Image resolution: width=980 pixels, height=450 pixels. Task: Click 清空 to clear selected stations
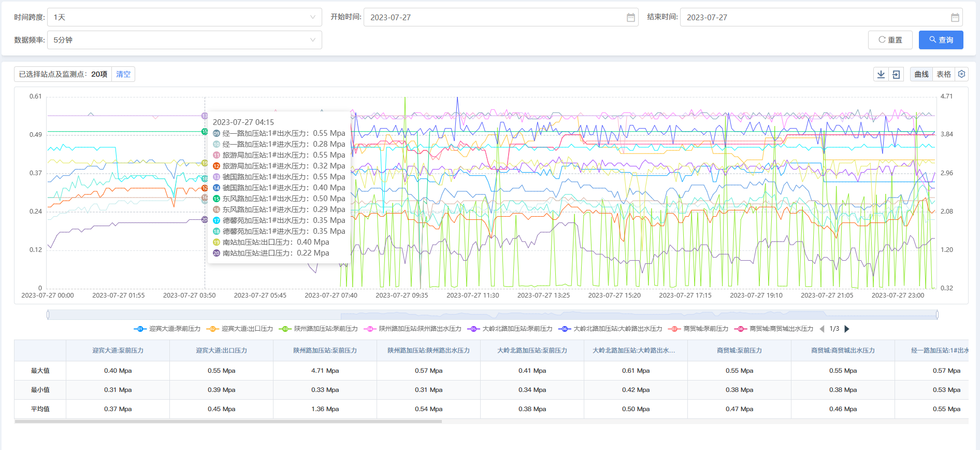pyautogui.click(x=123, y=74)
